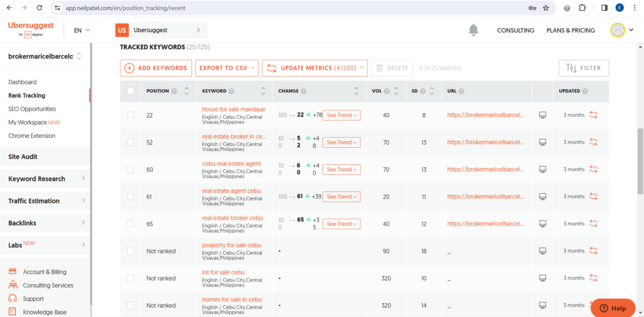Click desktop icon in 'cebu real estate agent' row
This screenshot has height=317, width=644.
click(x=543, y=169)
